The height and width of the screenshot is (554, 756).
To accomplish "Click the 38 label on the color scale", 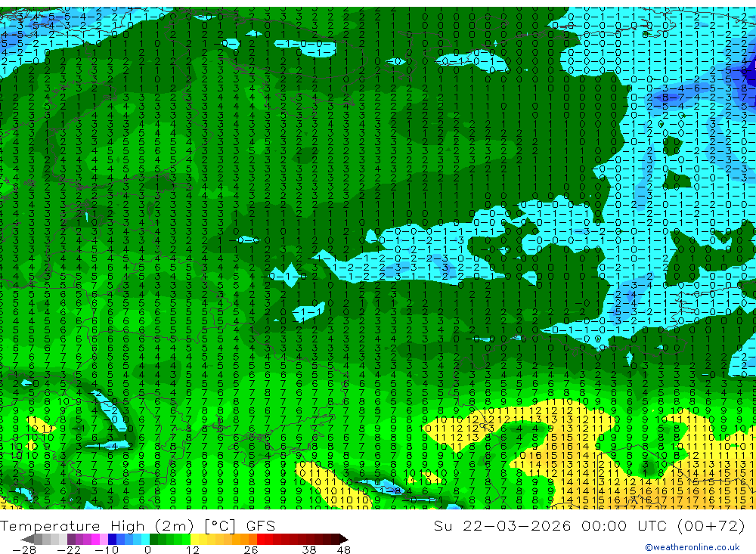I will pos(308,550).
